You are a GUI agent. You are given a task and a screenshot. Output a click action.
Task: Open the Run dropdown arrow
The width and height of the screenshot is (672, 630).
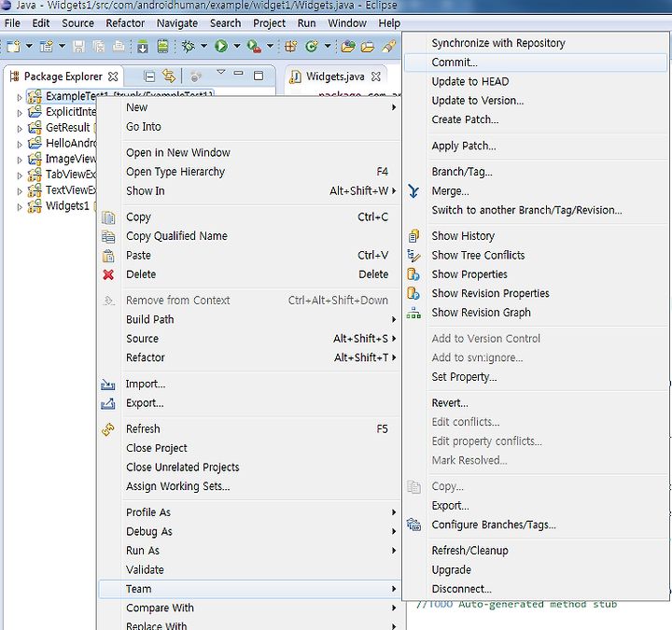click(x=237, y=46)
